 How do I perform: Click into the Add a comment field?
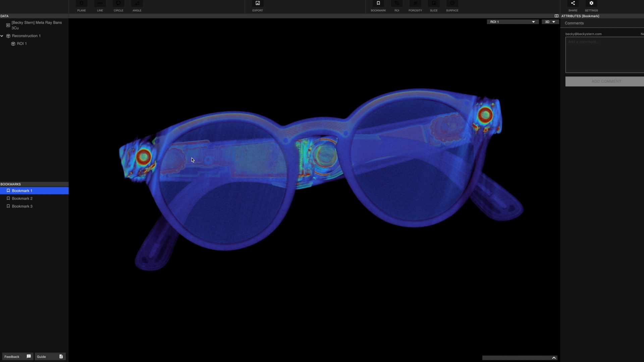[604, 55]
